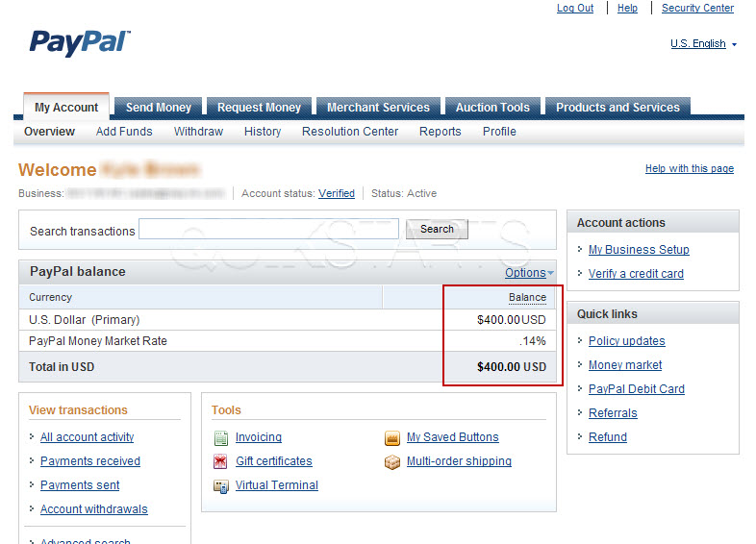
Task: Go to the Withdraw submenu
Action: [198, 132]
